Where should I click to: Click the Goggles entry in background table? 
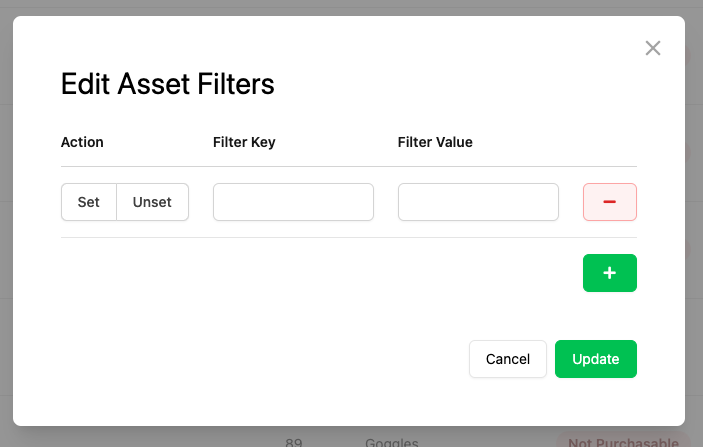(x=392, y=441)
